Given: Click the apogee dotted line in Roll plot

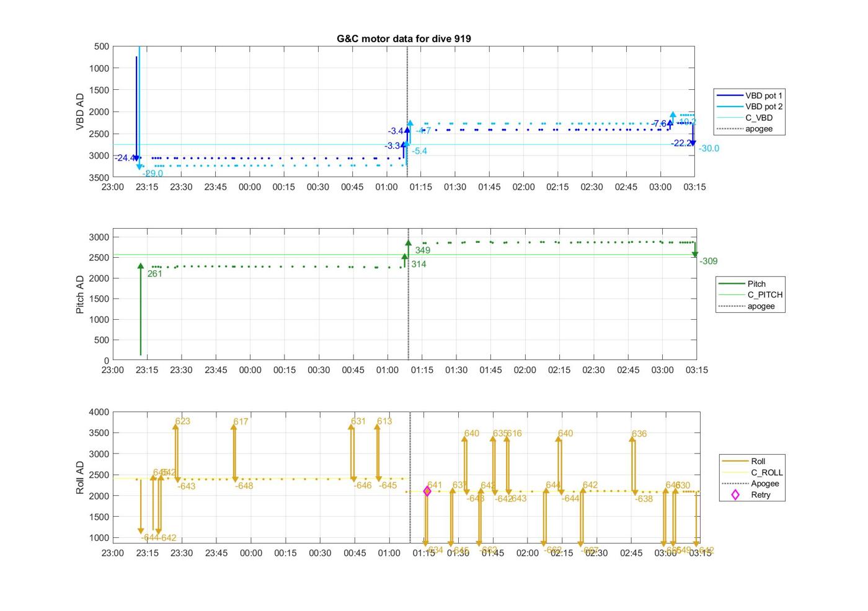Looking at the screenshot, I should (410, 477).
